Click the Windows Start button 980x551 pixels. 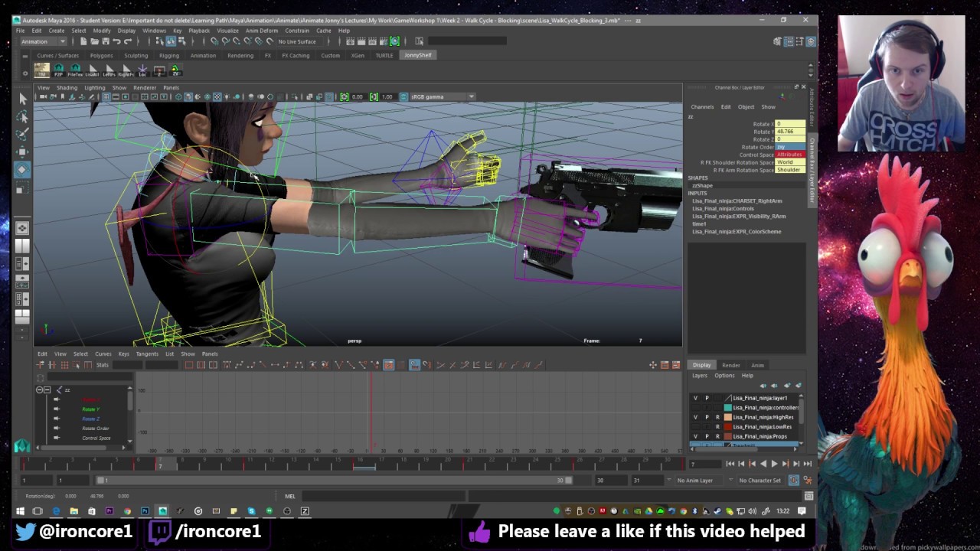(21, 511)
